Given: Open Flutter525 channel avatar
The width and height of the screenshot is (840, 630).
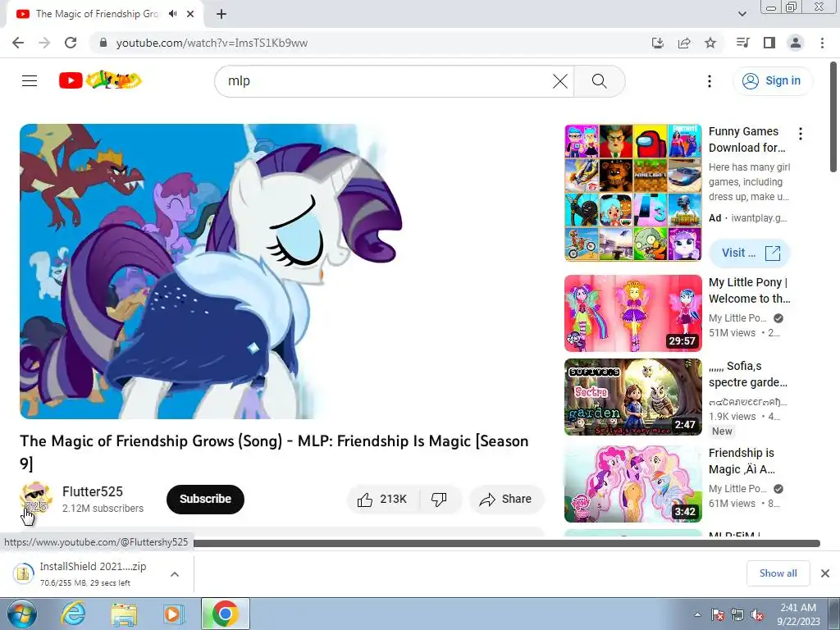Looking at the screenshot, I should pos(35,499).
